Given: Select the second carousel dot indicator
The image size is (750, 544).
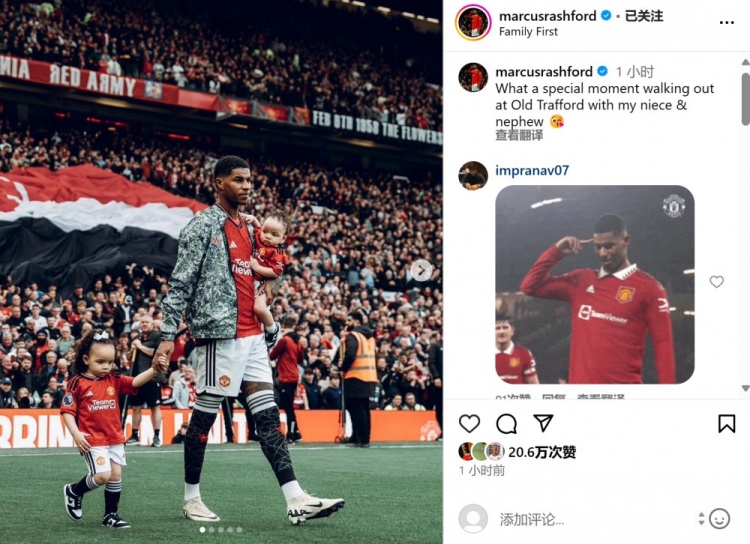Looking at the screenshot, I should [211, 530].
